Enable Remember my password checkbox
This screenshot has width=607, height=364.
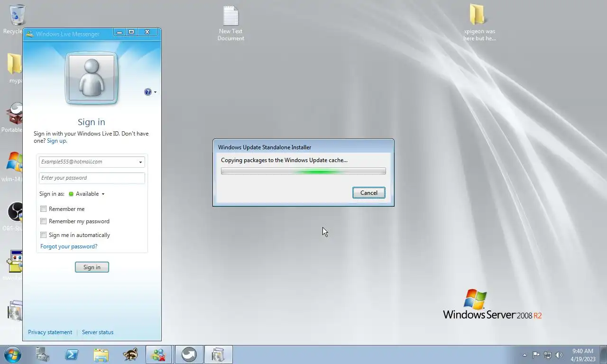click(43, 221)
